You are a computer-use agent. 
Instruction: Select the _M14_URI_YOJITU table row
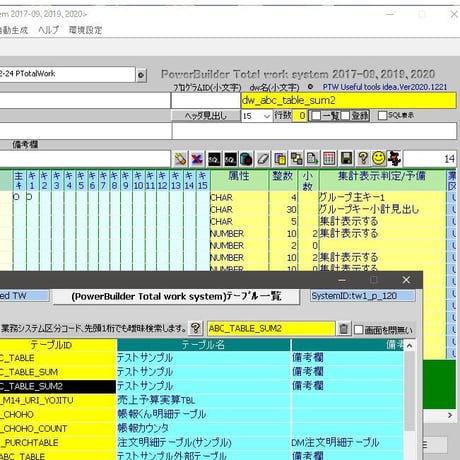[x=58, y=400]
